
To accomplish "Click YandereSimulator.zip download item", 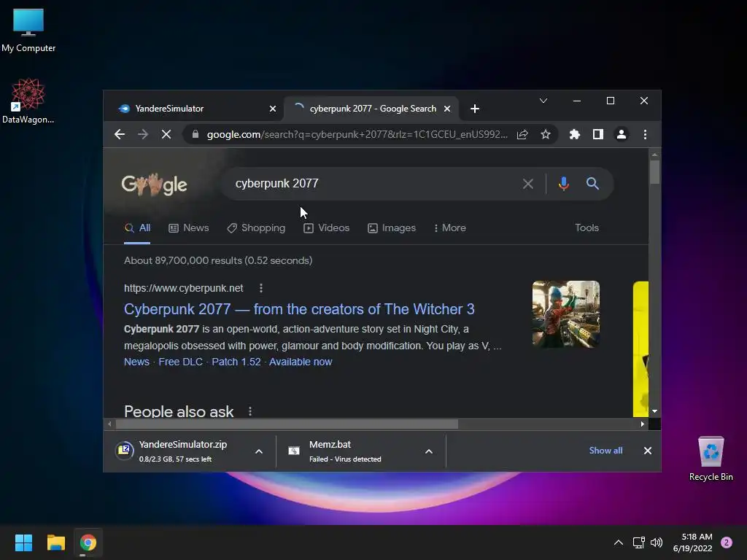I will 183,451.
